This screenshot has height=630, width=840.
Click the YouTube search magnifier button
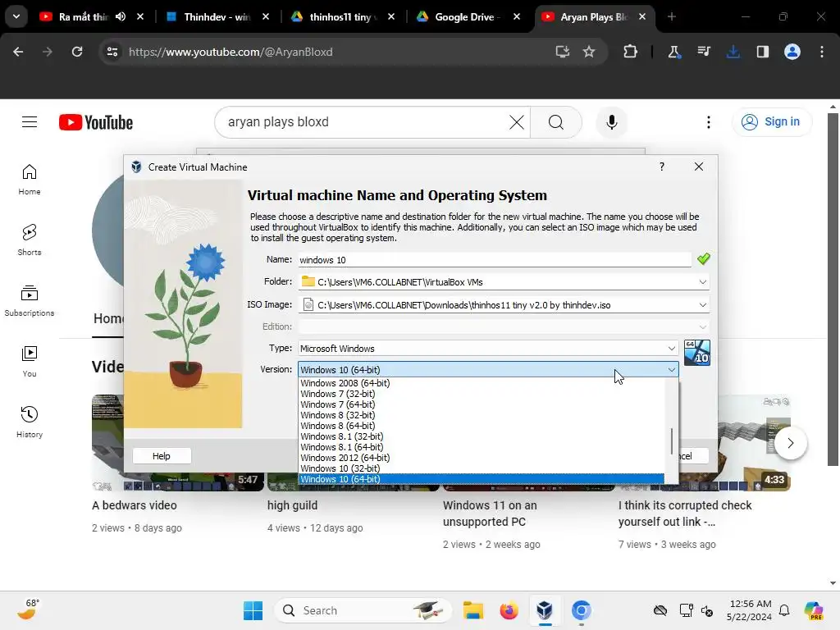[555, 122]
